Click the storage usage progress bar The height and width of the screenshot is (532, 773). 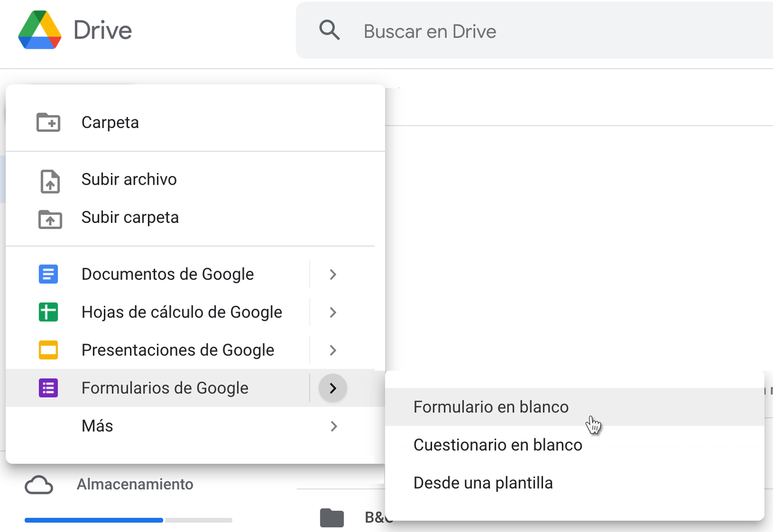click(128, 520)
